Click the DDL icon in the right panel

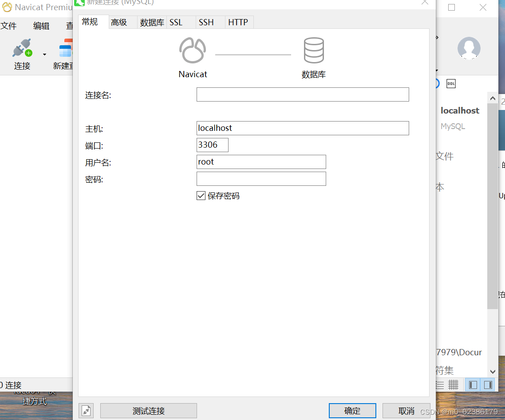[x=451, y=84]
